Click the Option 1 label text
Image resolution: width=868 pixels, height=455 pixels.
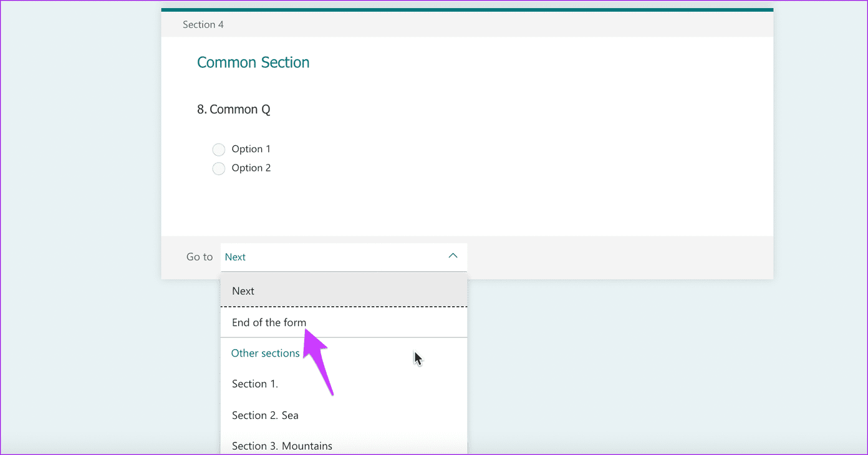coord(251,149)
